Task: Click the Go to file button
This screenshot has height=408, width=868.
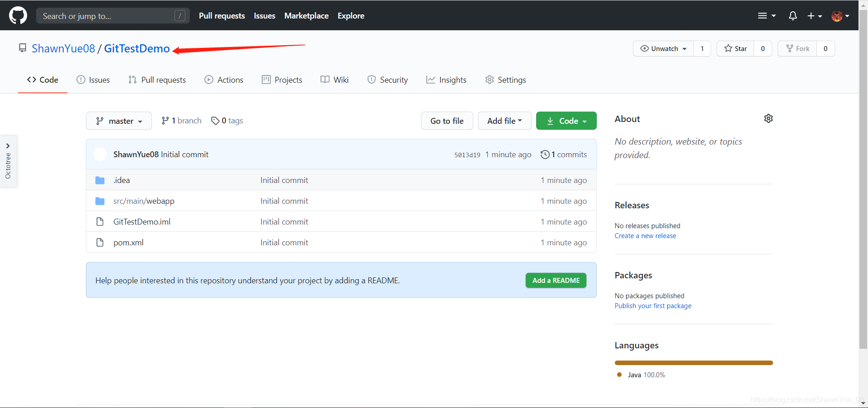Action: [x=447, y=121]
